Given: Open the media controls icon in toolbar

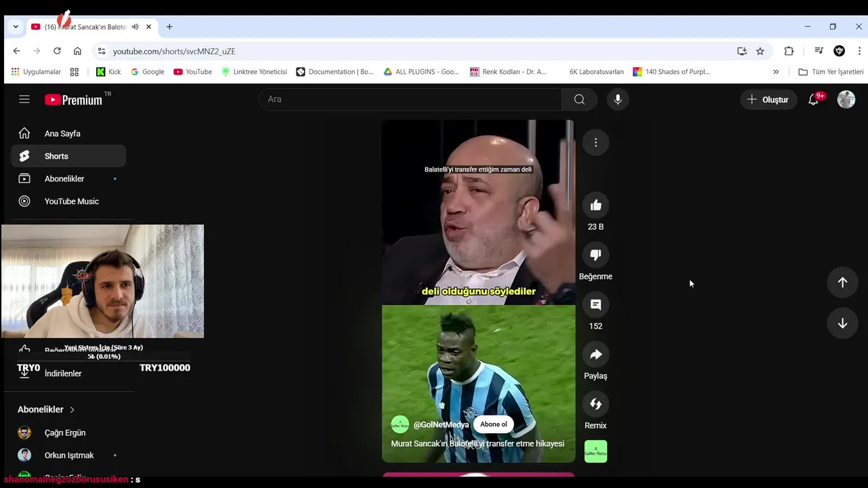Looking at the screenshot, I should click(x=818, y=51).
